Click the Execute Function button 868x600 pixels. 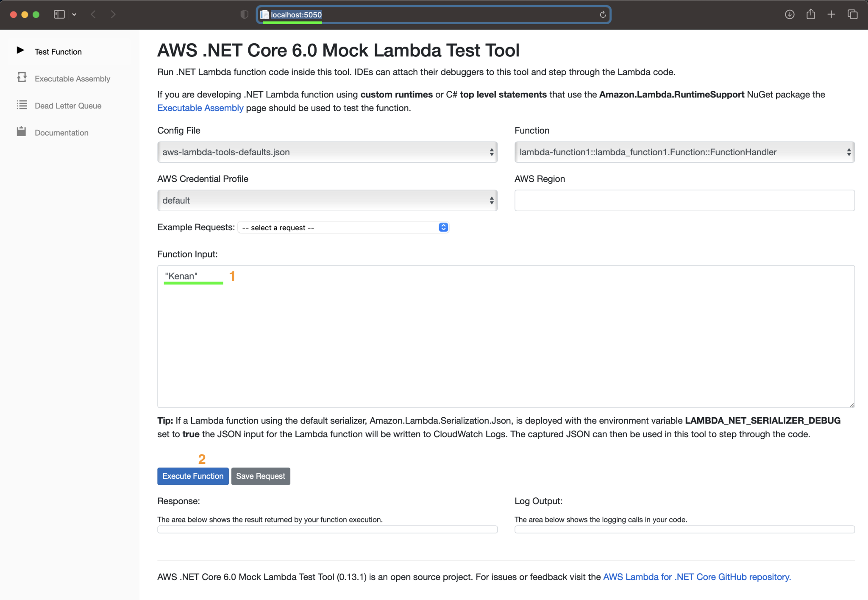tap(193, 476)
